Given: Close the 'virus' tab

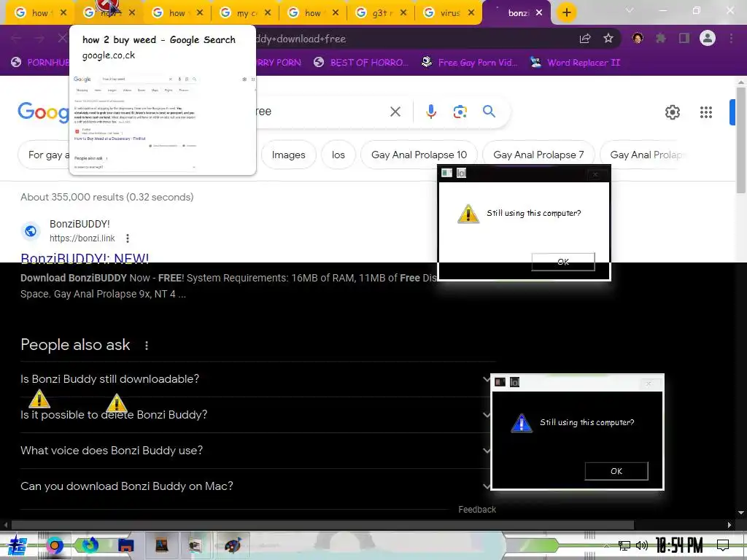Looking at the screenshot, I should (471, 13).
